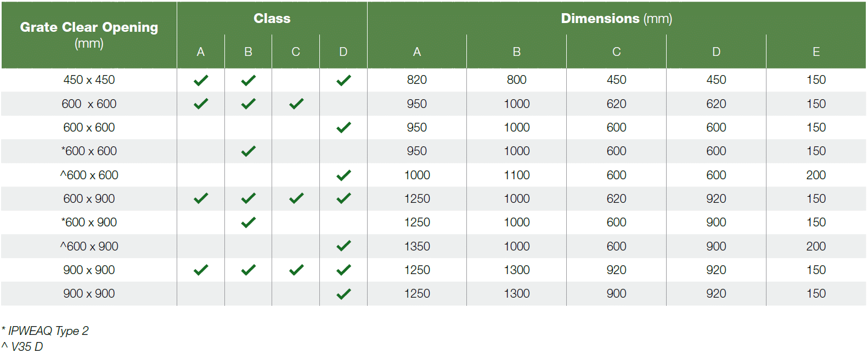The height and width of the screenshot is (353, 868).
Task: Click the ^600 x 900 row label
Action: click(x=89, y=246)
